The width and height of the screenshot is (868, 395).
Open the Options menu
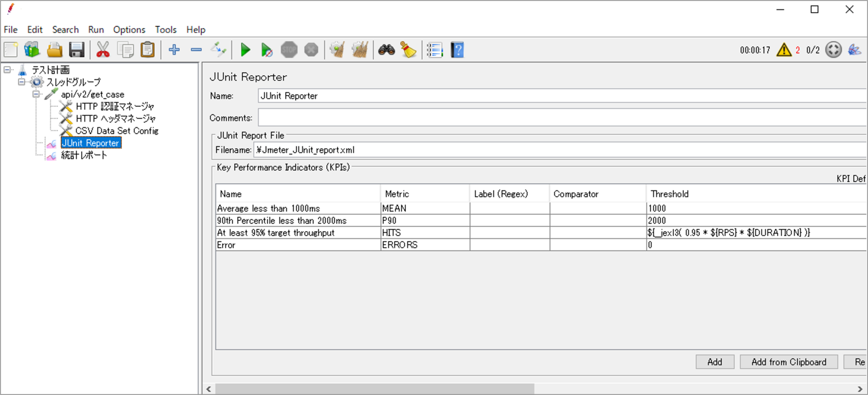tap(129, 30)
